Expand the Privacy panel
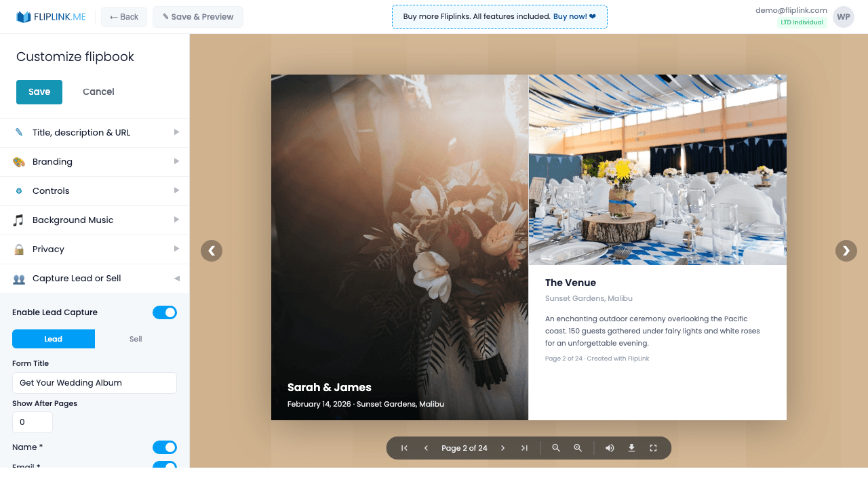 tap(94, 249)
